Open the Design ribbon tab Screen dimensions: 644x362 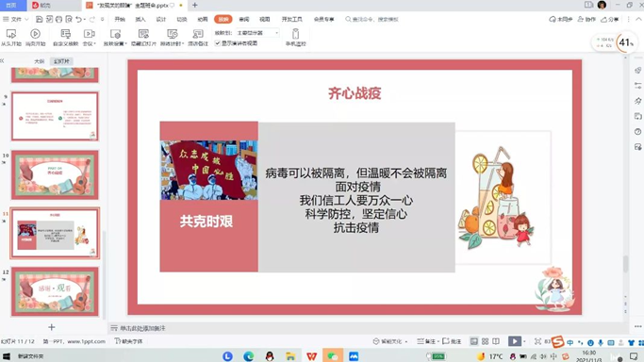(x=161, y=19)
